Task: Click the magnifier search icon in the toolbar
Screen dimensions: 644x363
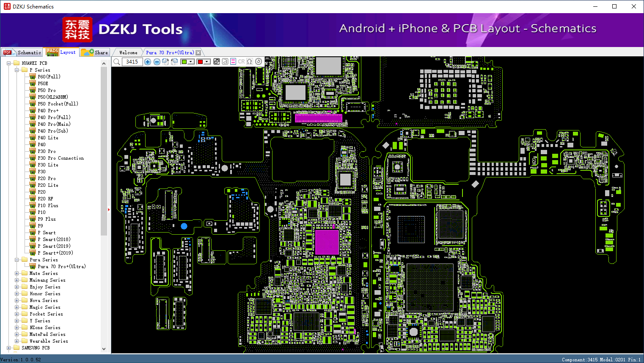Action: (x=117, y=62)
